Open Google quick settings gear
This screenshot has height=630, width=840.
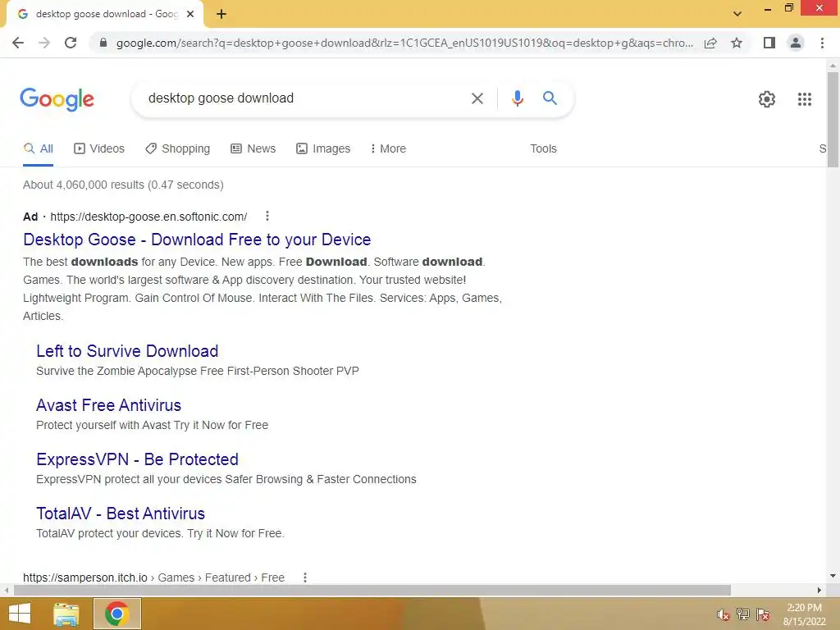tap(767, 99)
